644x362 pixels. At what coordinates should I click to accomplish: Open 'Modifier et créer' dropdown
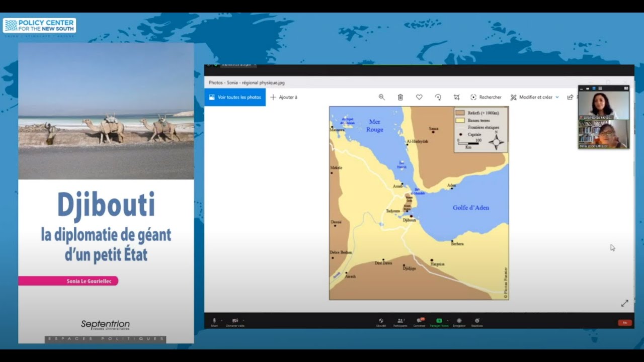[535, 97]
